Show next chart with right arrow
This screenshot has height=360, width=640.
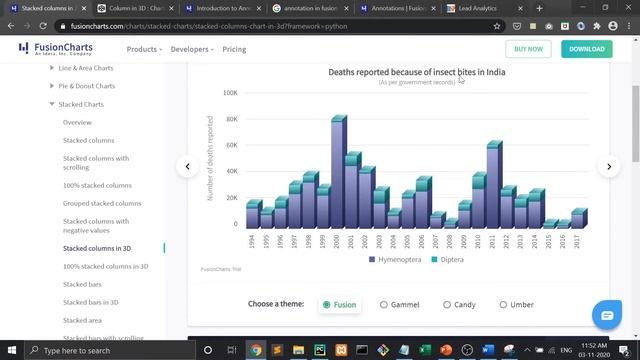coord(609,167)
